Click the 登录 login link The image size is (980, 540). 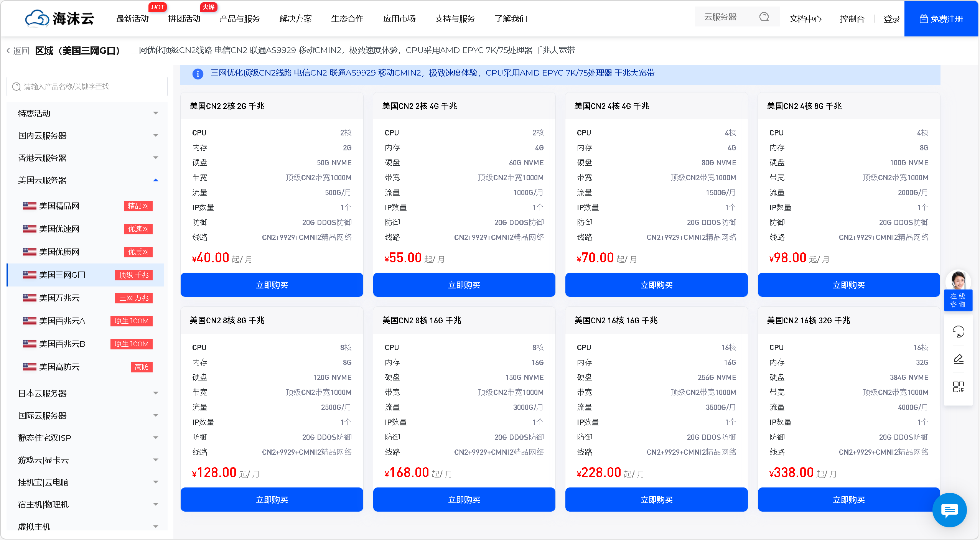coord(891,19)
